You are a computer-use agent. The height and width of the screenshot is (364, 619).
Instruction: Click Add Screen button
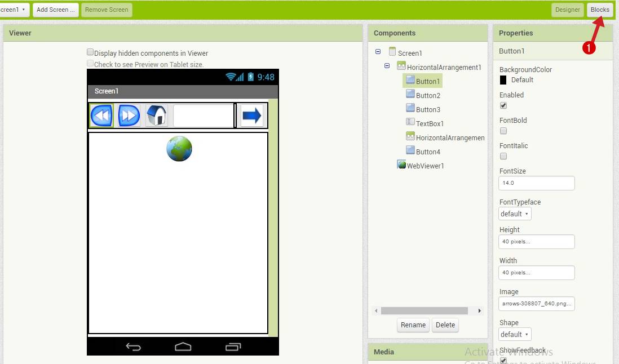55,9
